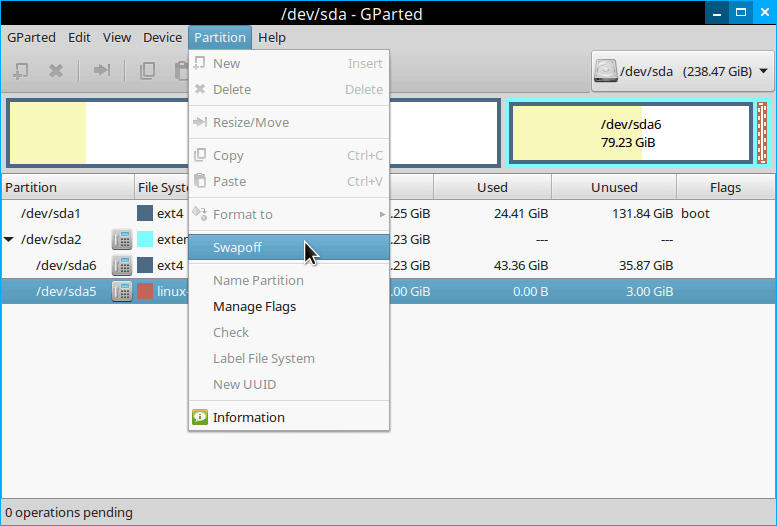The width and height of the screenshot is (777, 526).
Task: Select the /dev/sda6 block in disk map
Action: (x=631, y=133)
